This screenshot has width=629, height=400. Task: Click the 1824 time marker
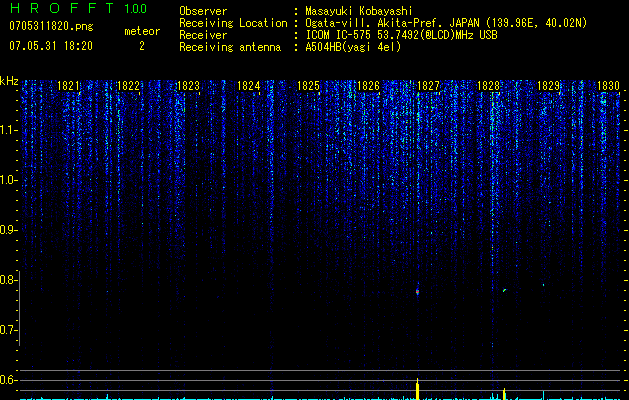248,86
